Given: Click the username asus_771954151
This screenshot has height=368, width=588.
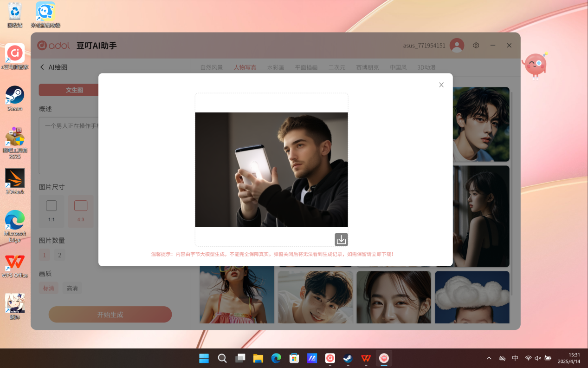Looking at the screenshot, I should tap(424, 46).
